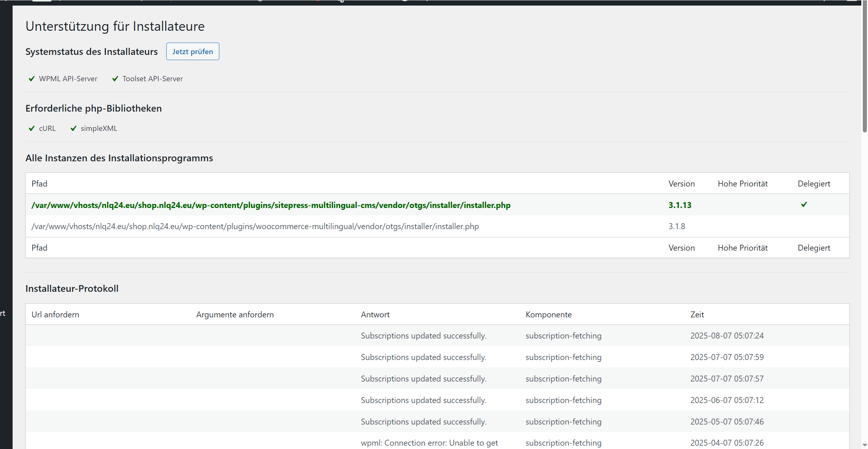Click the Komponente column header
Screen dimensions: 868x449
[549, 314]
